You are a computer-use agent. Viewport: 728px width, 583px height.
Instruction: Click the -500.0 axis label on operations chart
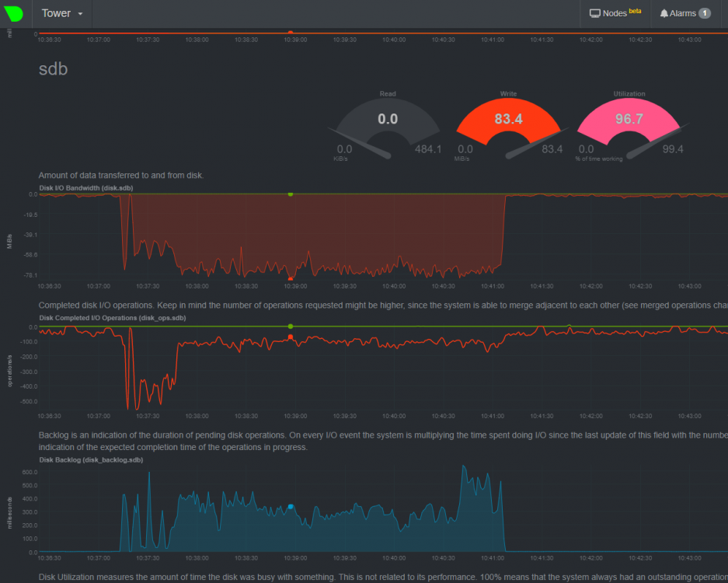click(x=29, y=401)
